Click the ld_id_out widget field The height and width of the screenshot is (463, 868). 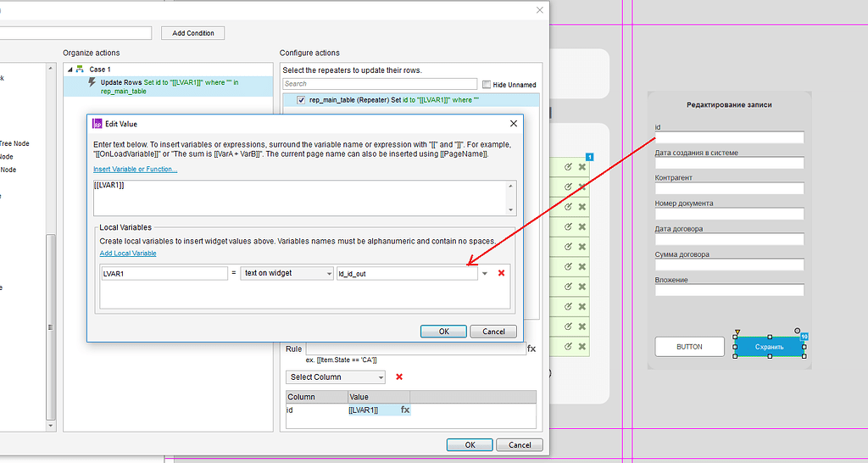(x=407, y=274)
